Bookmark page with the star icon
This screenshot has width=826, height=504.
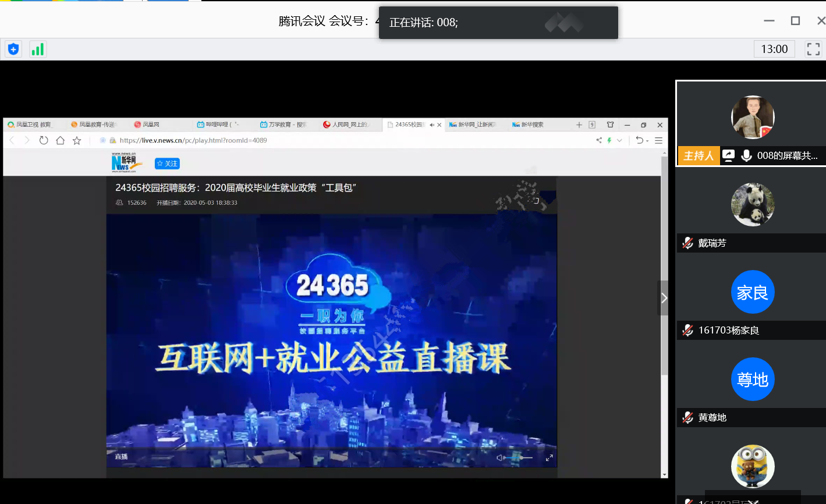point(77,140)
